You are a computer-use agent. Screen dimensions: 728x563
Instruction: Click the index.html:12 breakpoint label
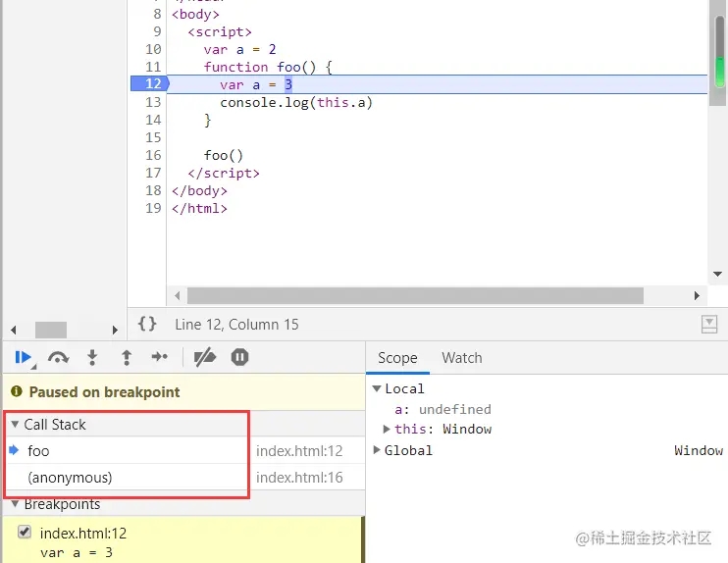[x=83, y=533]
